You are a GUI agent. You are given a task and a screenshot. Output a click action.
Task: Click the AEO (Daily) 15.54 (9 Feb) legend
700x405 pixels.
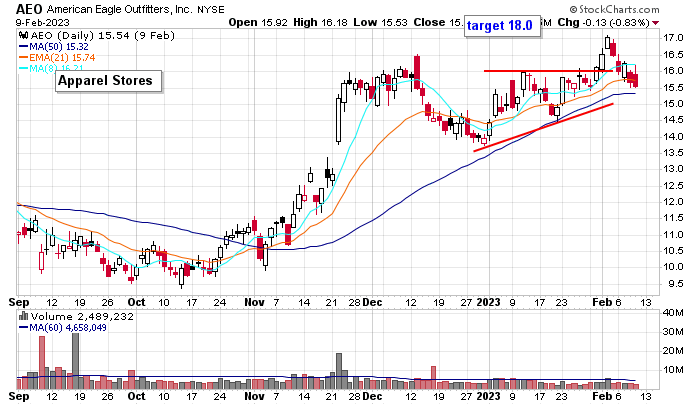pos(102,36)
